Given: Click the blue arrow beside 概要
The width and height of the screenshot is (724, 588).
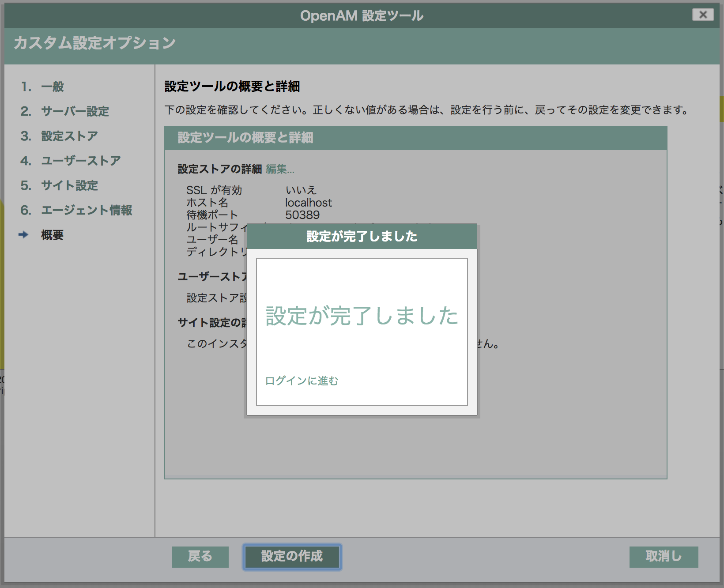Looking at the screenshot, I should tap(23, 235).
